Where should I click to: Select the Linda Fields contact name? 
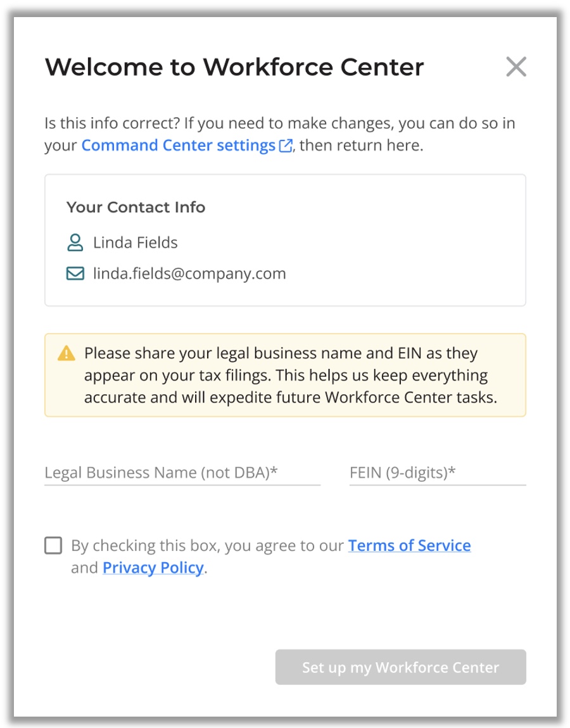pos(135,242)
